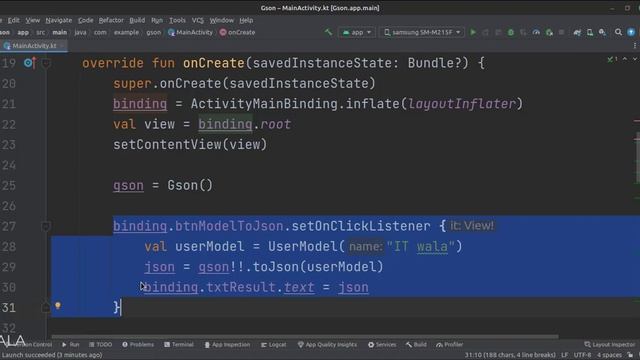Click override gutter icon on line 19

point(30,63)
